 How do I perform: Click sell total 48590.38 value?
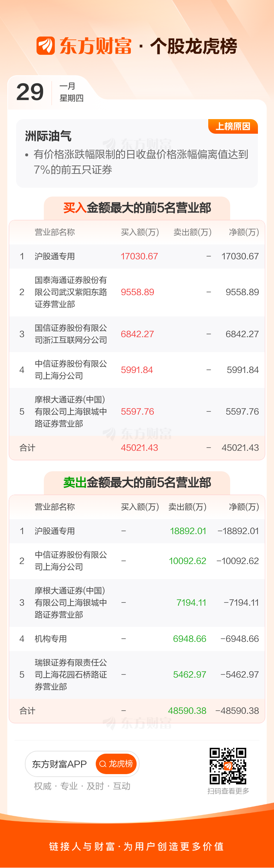point(187,711)
